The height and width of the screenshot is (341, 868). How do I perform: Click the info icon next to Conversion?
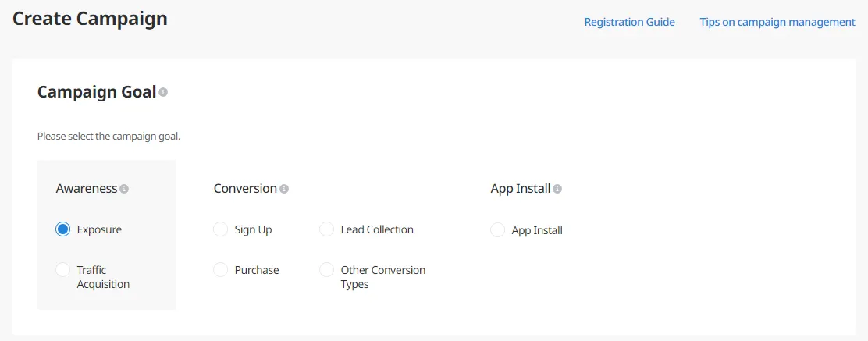[x=284, y=189]
